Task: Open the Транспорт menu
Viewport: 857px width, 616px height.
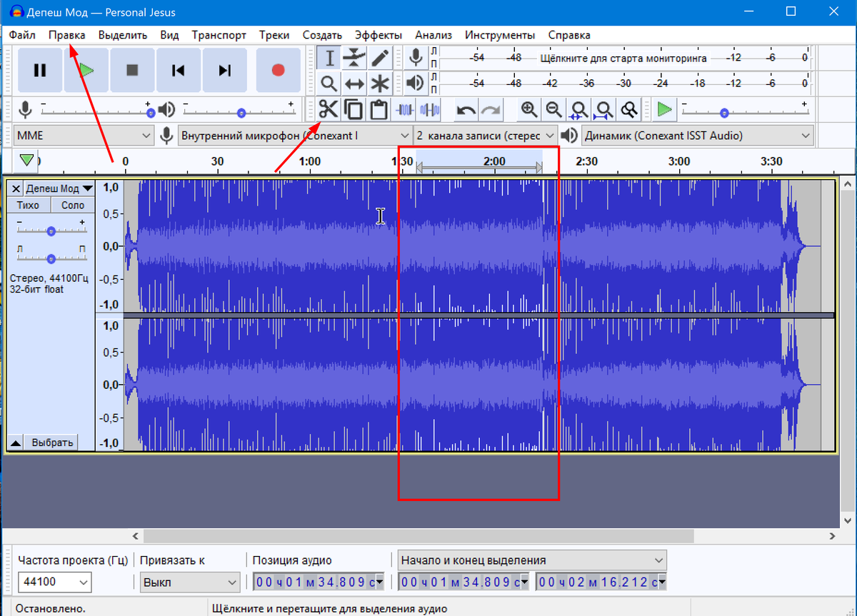Action: (219, 34)
